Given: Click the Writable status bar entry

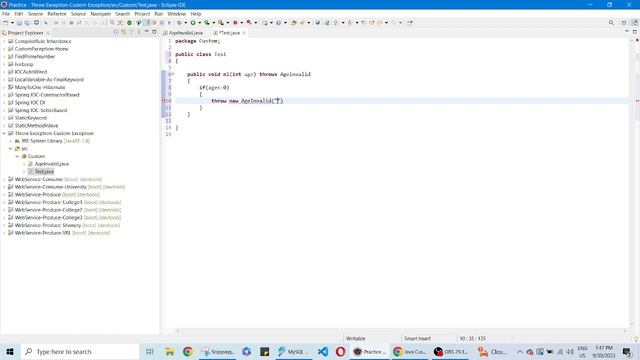Looking at the screenshot, I should tap(356, 338).
